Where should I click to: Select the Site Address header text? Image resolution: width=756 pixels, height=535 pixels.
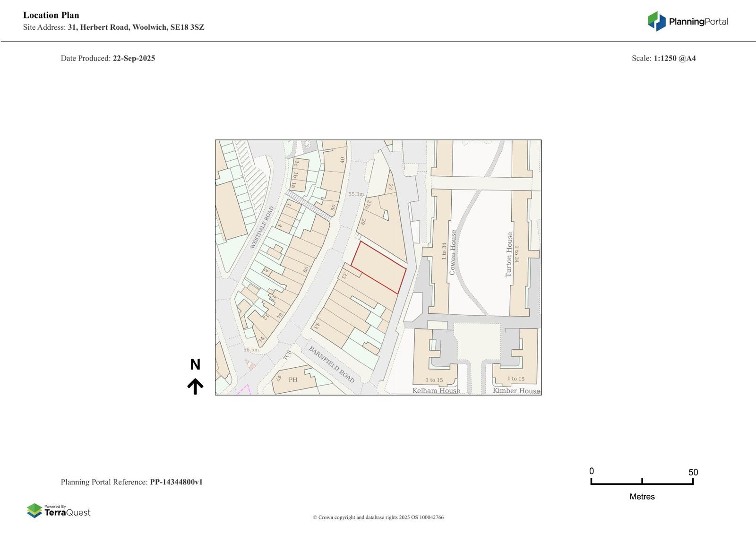tap(113, 27)
